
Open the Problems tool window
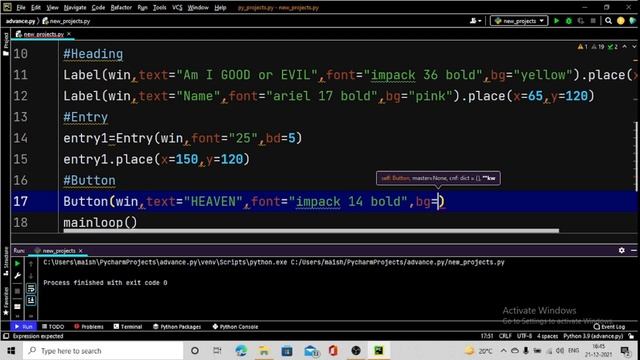(x=89, y=327)
